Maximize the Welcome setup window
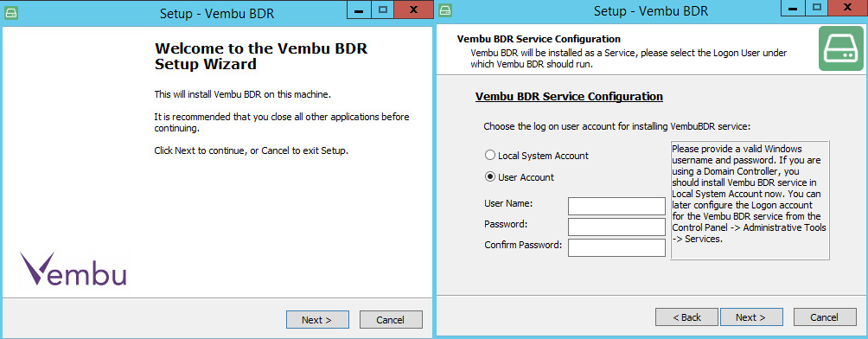 click(x=382, y=10)
